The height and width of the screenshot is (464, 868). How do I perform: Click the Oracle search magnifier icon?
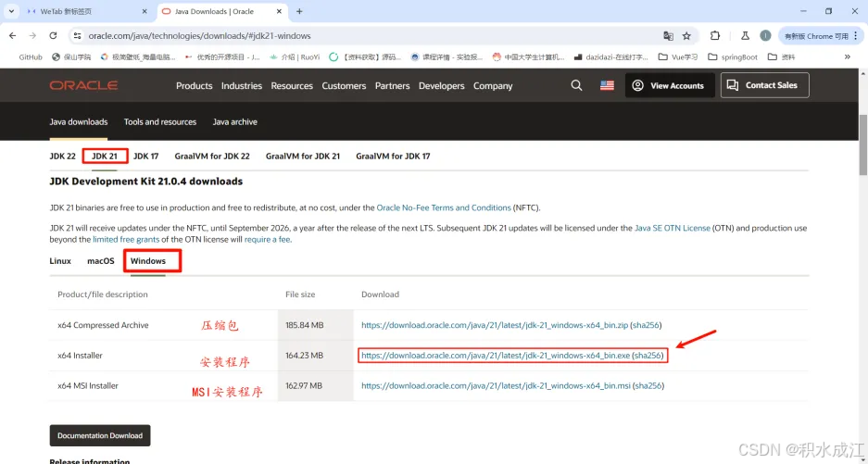click(x=576, y=85)
